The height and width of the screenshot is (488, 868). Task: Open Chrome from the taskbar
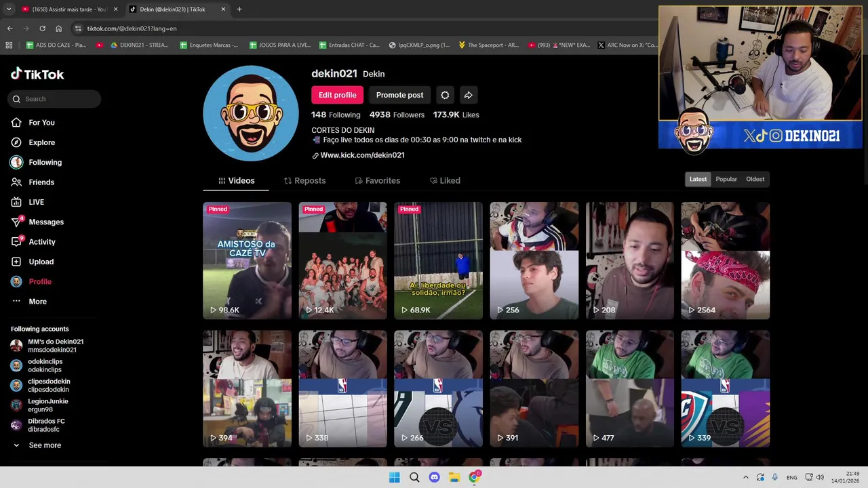(474, 477)
